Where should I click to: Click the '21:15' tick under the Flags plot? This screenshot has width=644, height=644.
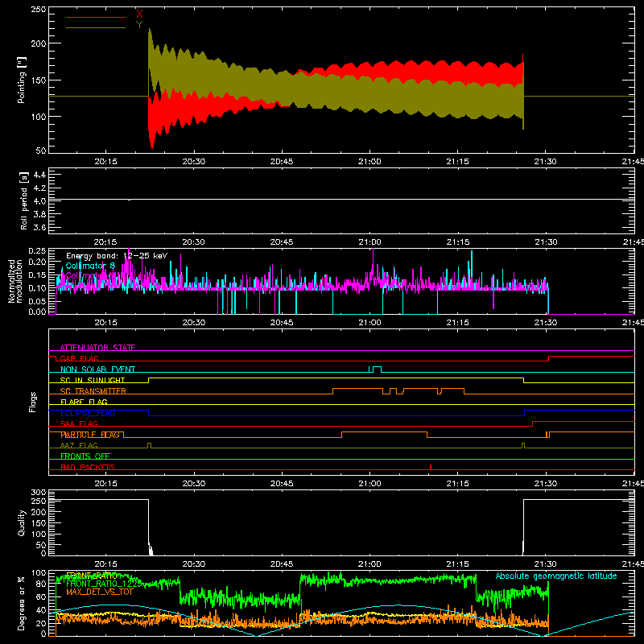tap(457, 484)
